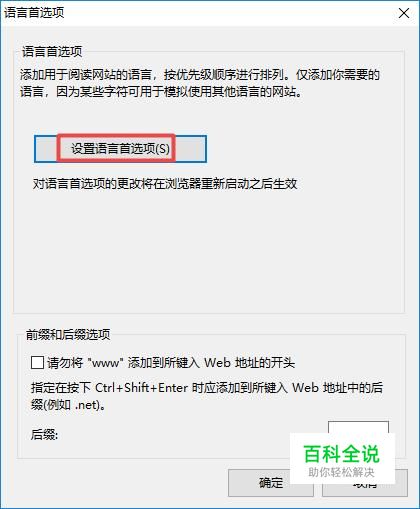Viewport: 420px width, 509px height.
Task: Click the 添加用于阅读网站的语言 description text
Action: [x=200, y=75]
